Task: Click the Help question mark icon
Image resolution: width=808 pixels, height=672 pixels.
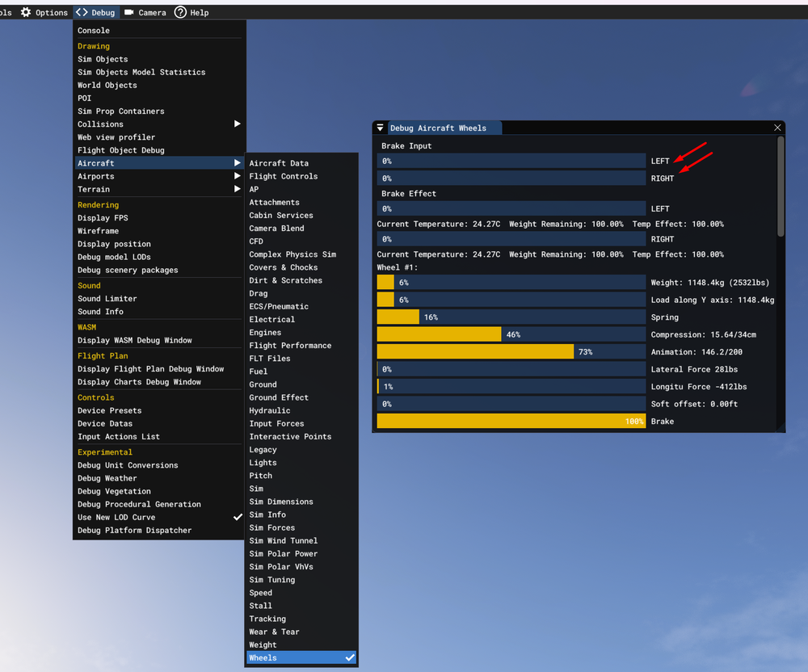Action: tap(179, 12)
